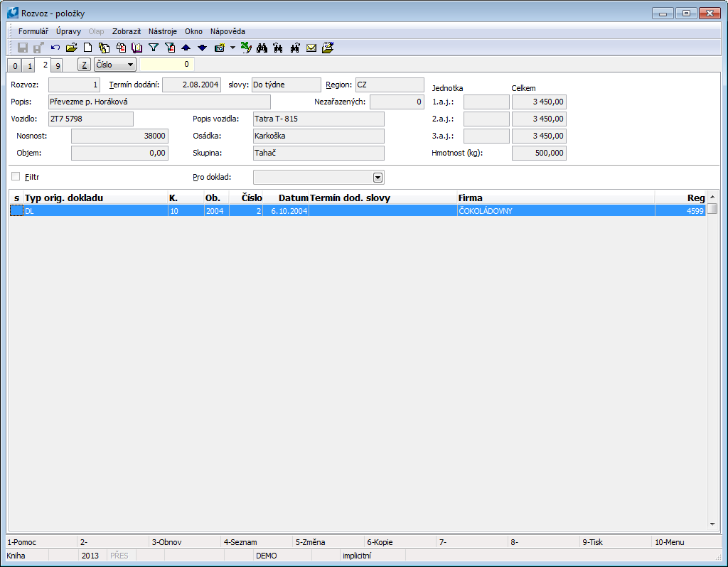The image size is (728, 567).
Task: Click the blue up arrow icon
Action: point(186,48)
